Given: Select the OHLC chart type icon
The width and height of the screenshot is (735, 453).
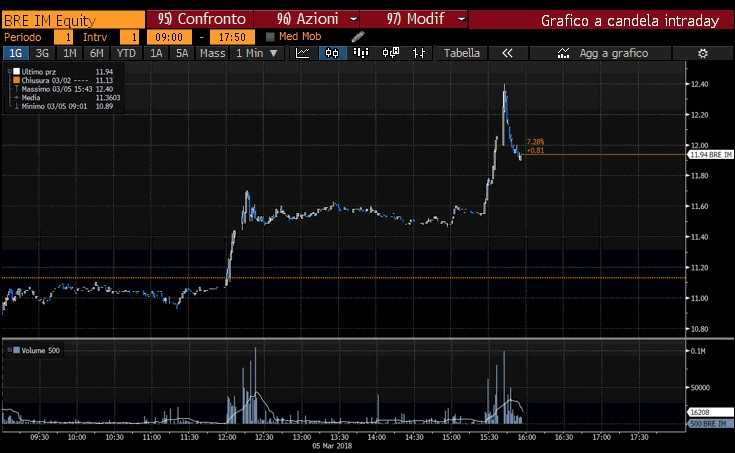Looking at the screenshot, I should [x=420, y=53].
